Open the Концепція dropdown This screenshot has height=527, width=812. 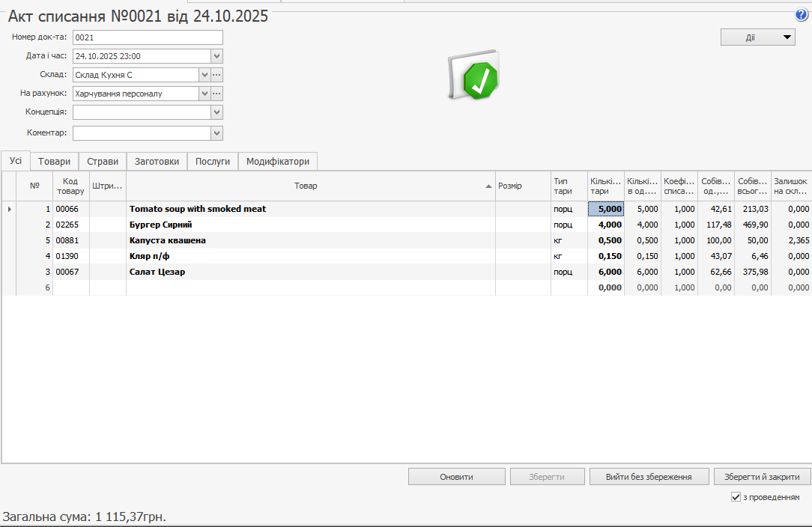[217, 112]
